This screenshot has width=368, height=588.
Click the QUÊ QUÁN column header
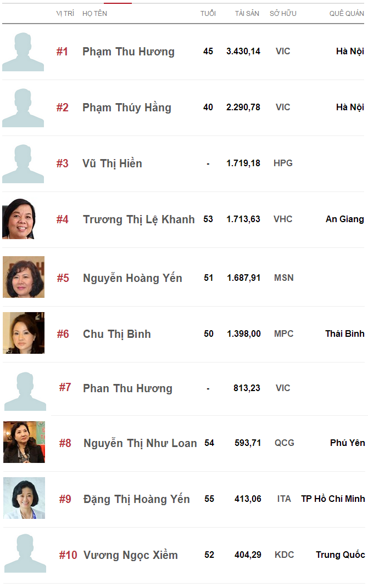pos(347,14)
